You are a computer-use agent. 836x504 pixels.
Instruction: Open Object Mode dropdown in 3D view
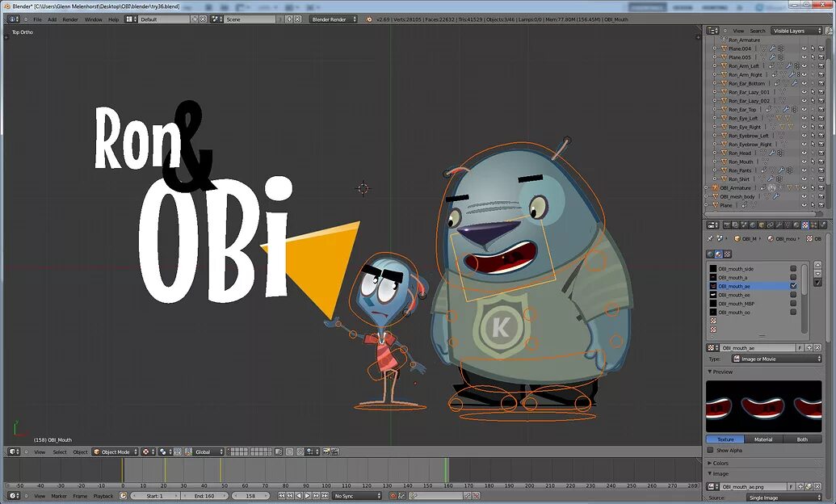(x=116, y=451)
